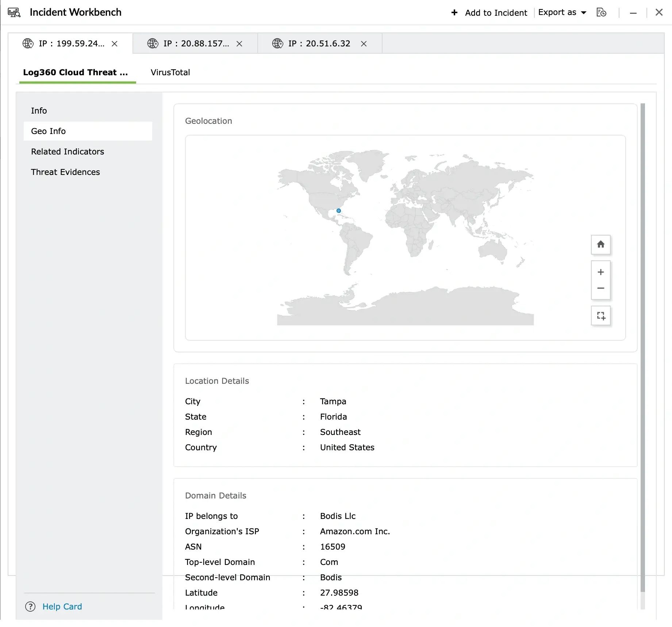
Task: Click the Top-level Domain value Com
Action: point(329,562)
